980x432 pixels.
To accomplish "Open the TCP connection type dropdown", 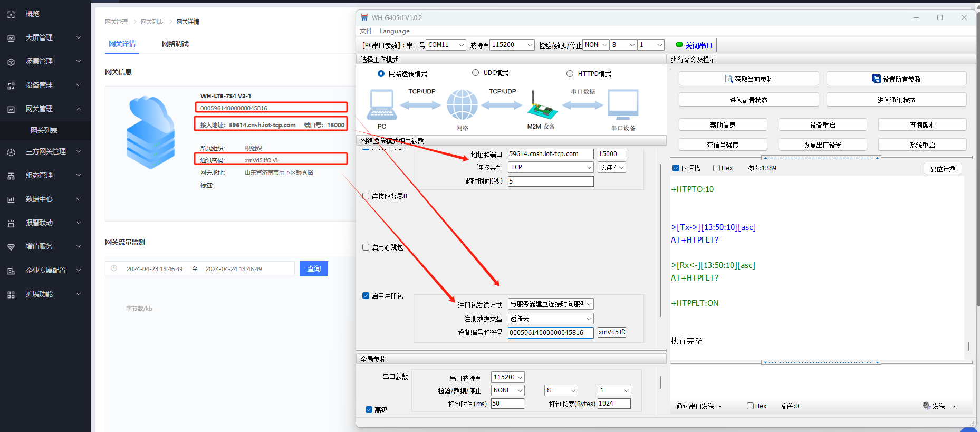I will (551, 167).
